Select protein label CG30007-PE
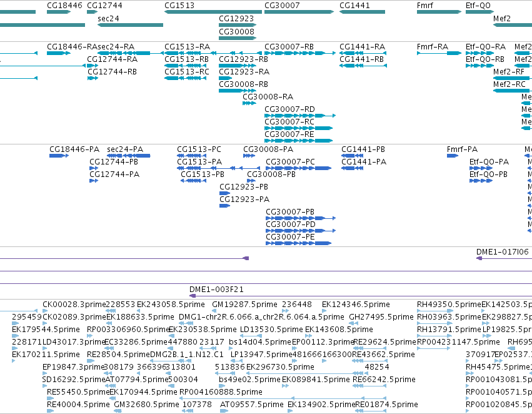This screenshot has width=532, height=414. pos(290,237)
